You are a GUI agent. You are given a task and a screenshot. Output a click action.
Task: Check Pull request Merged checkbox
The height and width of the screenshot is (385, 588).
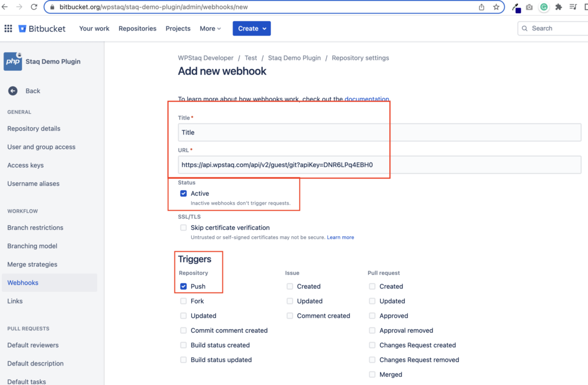click(x=372, y=374)
